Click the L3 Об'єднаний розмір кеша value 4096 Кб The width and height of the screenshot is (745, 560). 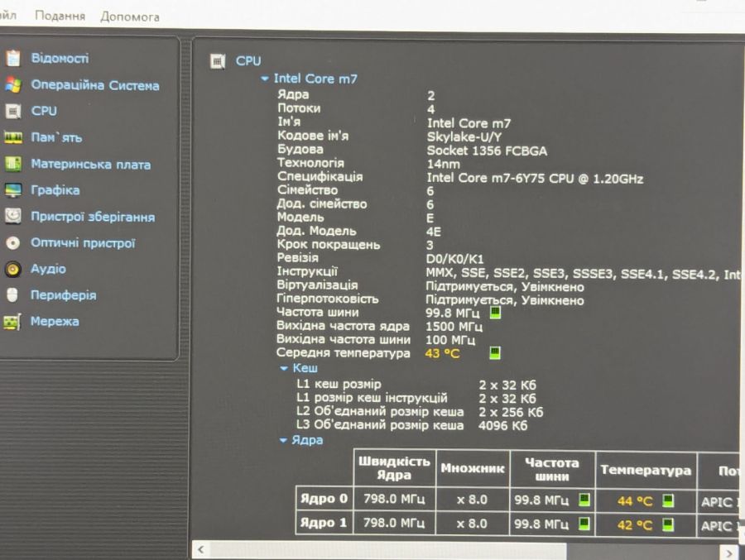coord(503,425)
